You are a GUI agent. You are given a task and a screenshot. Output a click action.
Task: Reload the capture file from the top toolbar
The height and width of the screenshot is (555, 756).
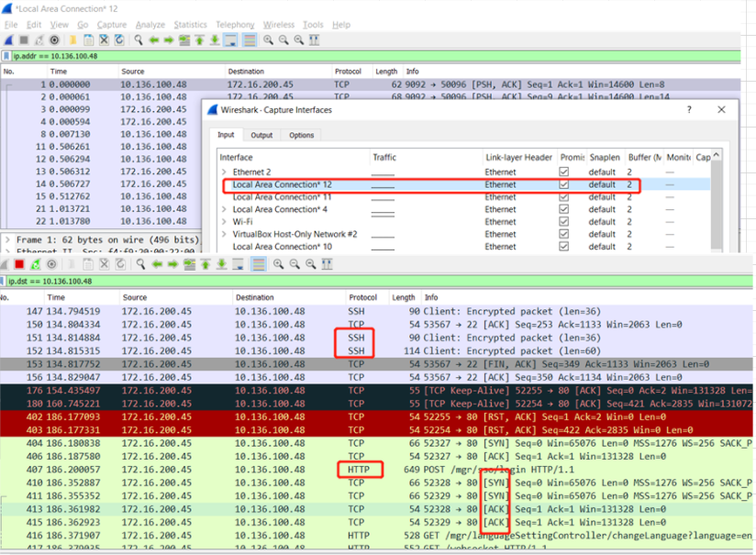[119, 40]
